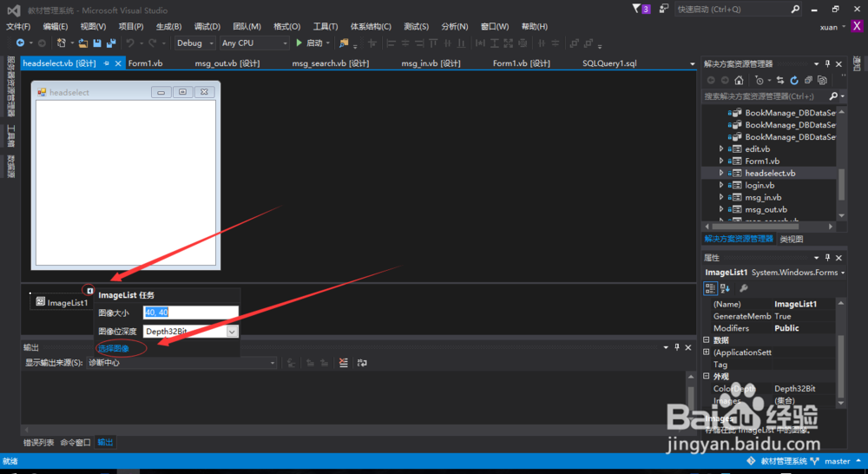Expand the msg_out.vb tree node
Viewport: 868px width, 474px height.
click(720, 209)
